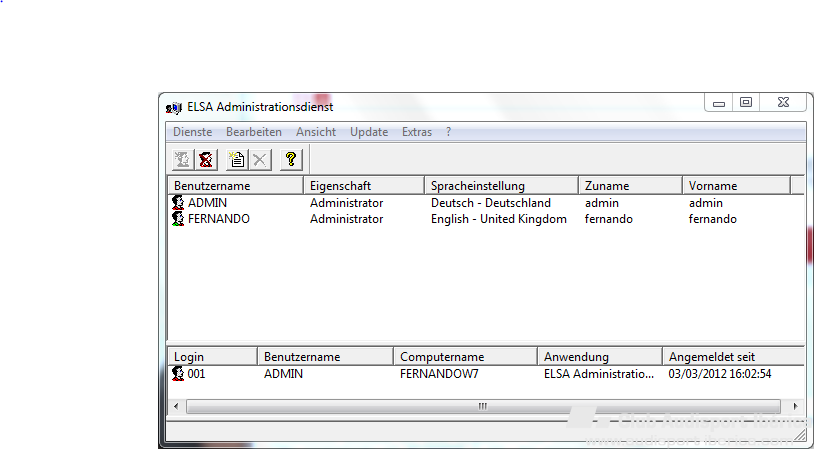This screenshot has width=814, height=449.
Task: Click the Login column header
Action: pyautogui.click(x=213, y=357)
